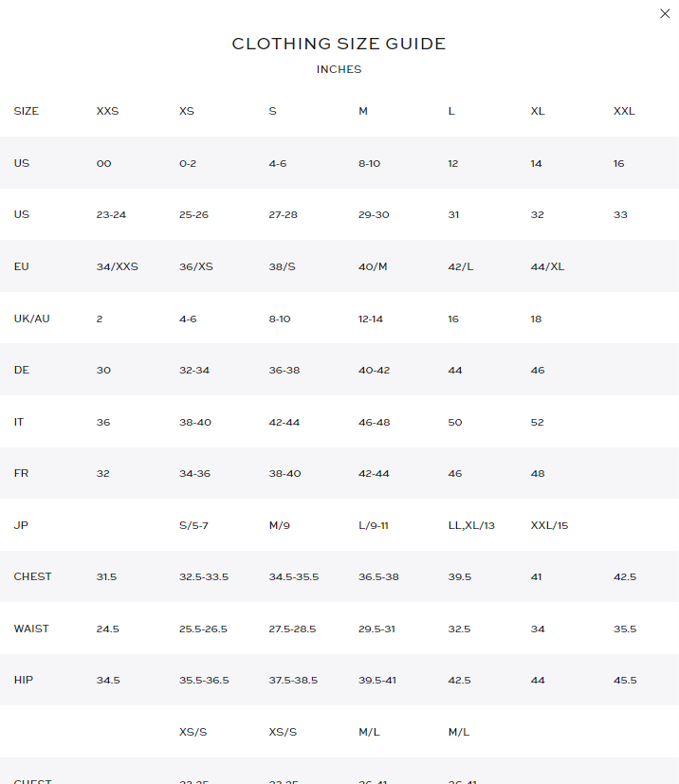Click the XXL/15 Japan size cell
679x784 pixels.
coord(549,525)
